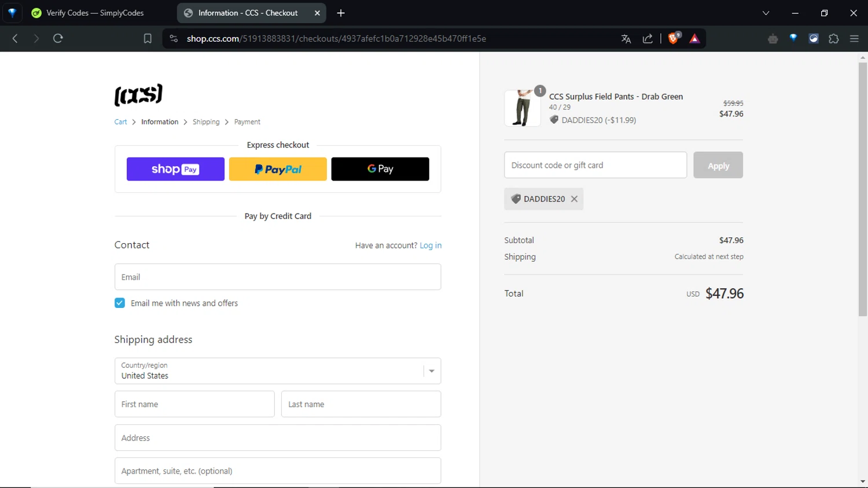The width and height of the screenshot is (868, 488).
Task: Select the Apartment, suite, etc. field
Action: 278,471
